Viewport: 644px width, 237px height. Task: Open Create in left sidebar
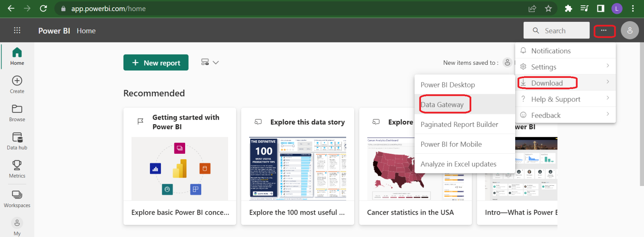click(17, 85)
